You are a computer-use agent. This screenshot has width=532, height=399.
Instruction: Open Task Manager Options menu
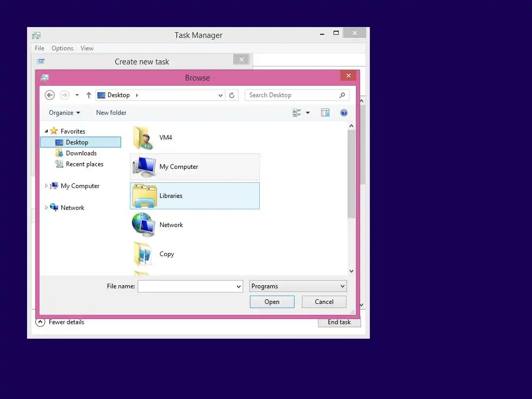coord(62,48)
